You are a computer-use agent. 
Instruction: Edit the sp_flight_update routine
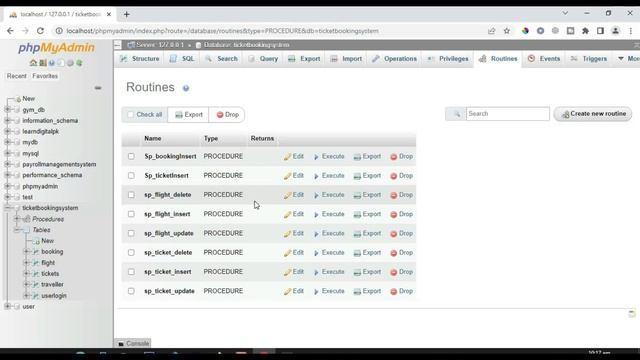click(294, 233)
